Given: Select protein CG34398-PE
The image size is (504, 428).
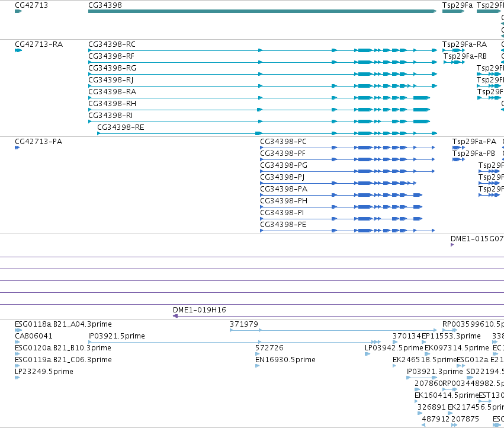Looking at the screenshot, I should [x=283, y=225].
